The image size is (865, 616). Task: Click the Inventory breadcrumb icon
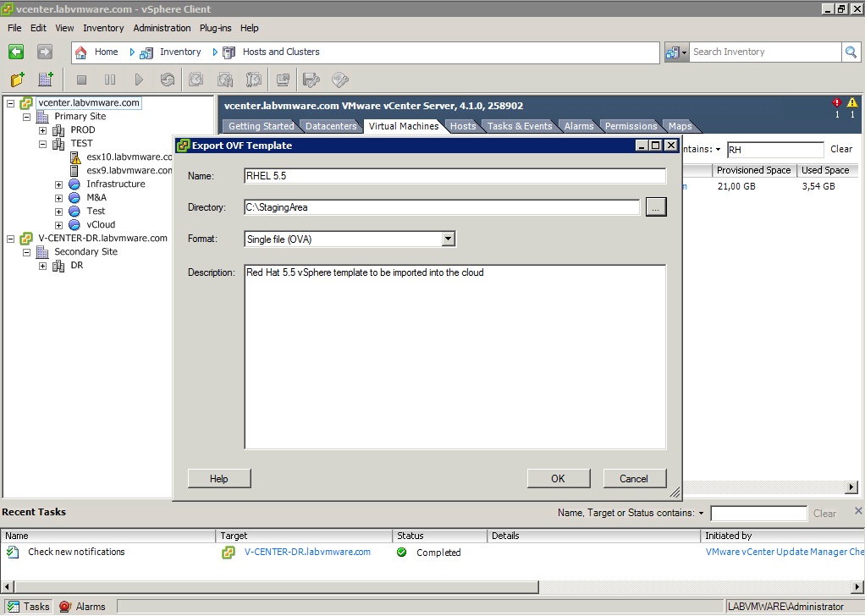pyautogui.click(x=146, y=52)
